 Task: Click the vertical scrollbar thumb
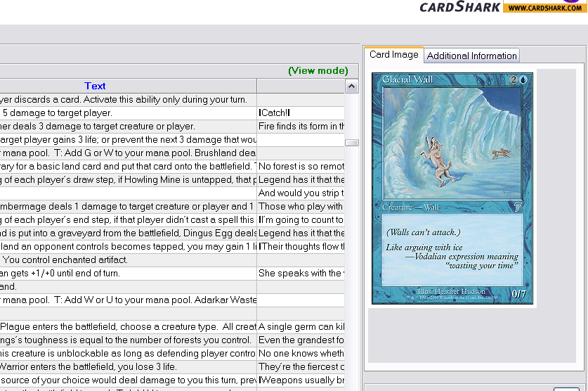click(x=352, y=143)
